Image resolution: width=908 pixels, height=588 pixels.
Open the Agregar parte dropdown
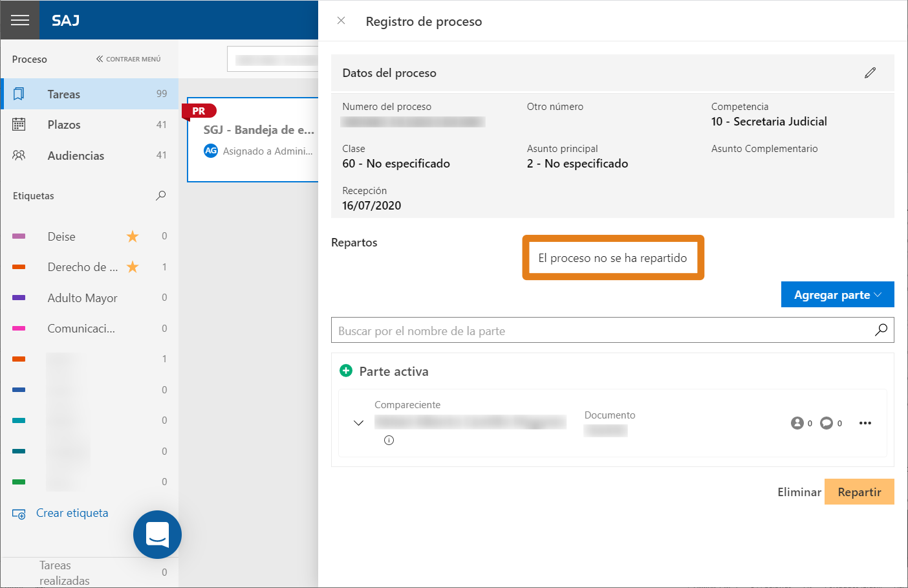click(838, 294)
